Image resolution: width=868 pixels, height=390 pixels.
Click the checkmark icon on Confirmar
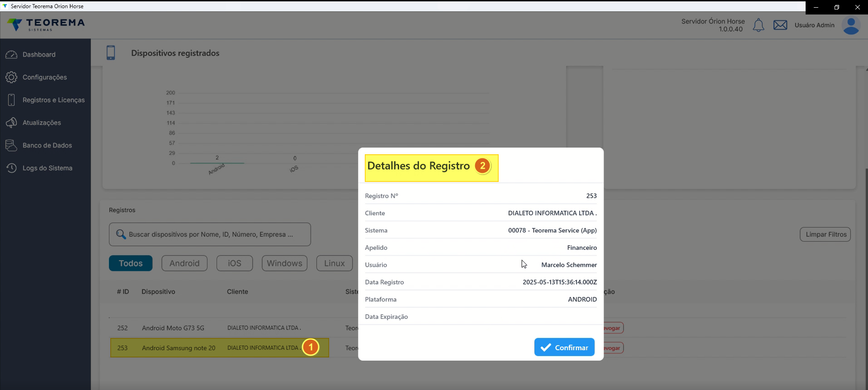(x=546, y=347)
